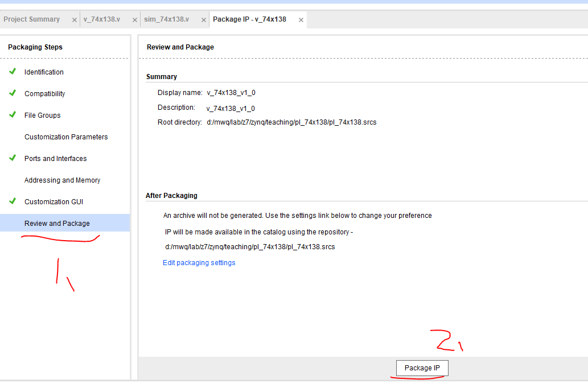588x388 pixels.
Task: Click the Review and Package panel title
Action: 180,47
